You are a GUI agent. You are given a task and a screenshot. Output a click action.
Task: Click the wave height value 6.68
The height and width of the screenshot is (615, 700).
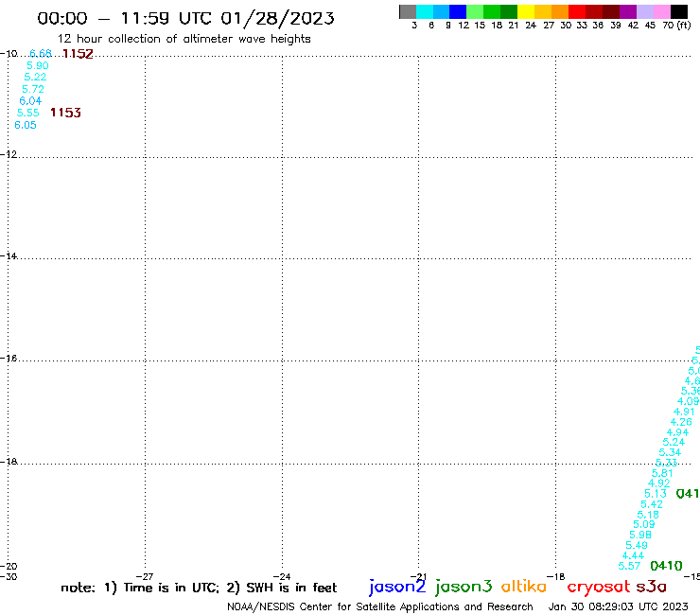click(x=41, y=54)
